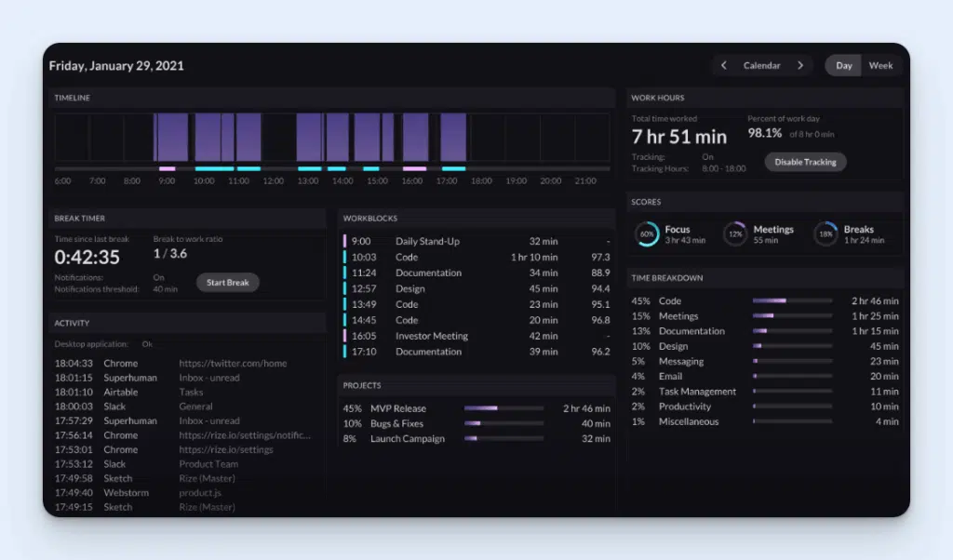Image resolution: width=953 pixels, height=560 pixels.
Task: Open the rize.io/settings activity URL
Action: tap(226, 449)
